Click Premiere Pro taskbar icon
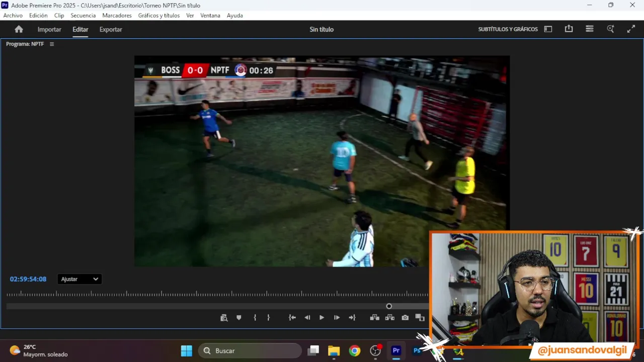This screenshot has width=644, height=362. 396,350
